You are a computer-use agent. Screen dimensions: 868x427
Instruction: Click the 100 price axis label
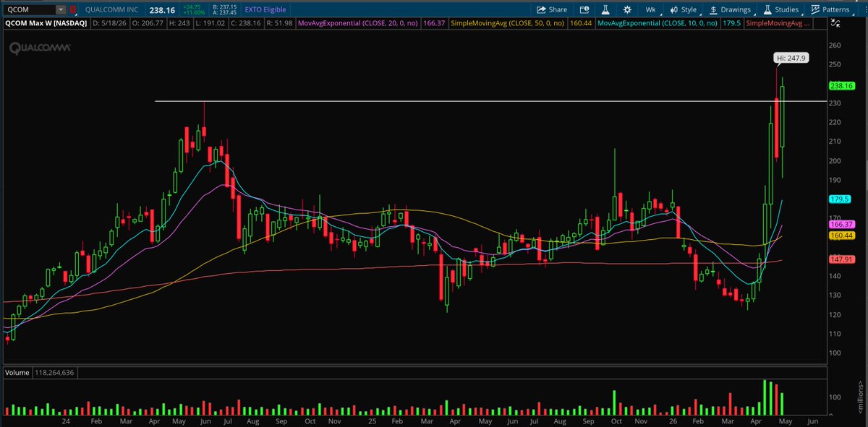tap(836, 353)
